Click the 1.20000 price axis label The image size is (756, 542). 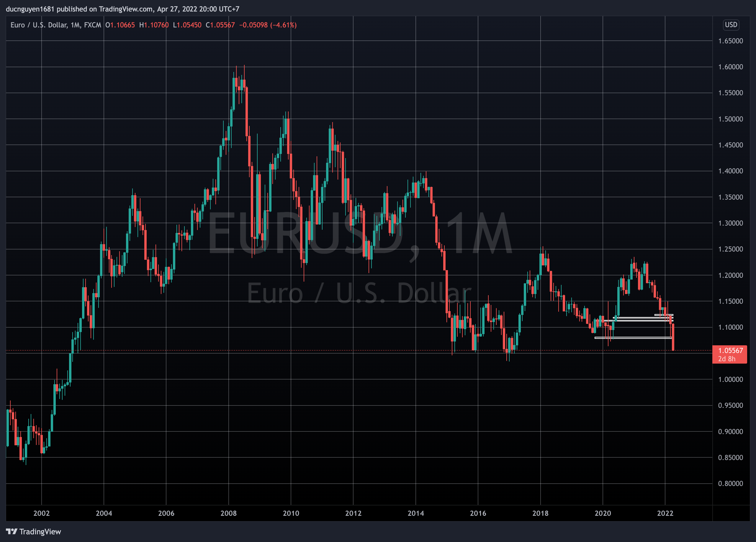click(x=730, y=275)
